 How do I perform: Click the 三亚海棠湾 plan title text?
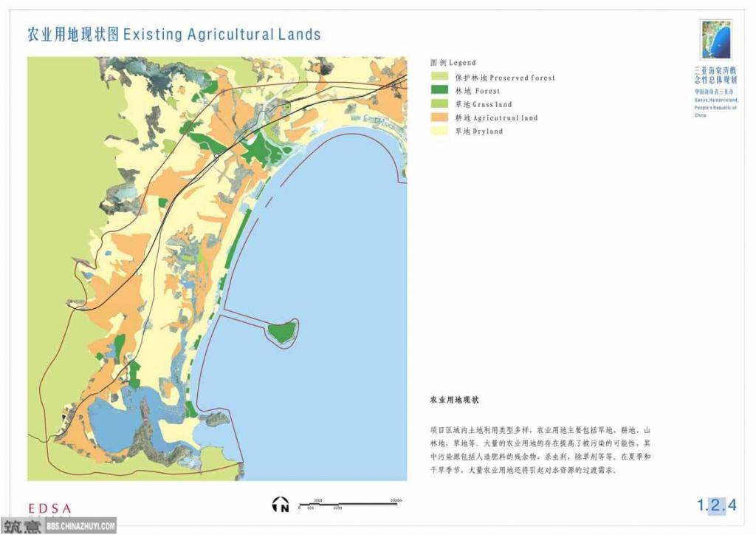[715, 75]
